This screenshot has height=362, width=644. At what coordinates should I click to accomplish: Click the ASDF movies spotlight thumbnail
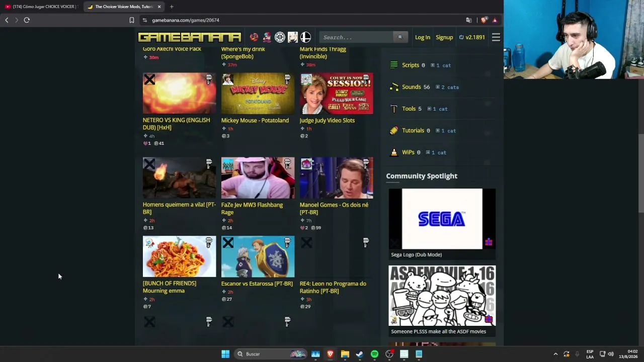pos(442,296)
